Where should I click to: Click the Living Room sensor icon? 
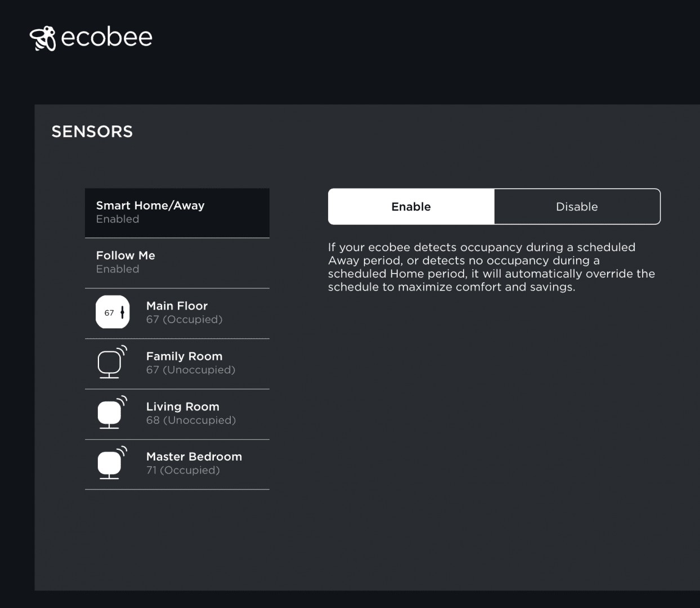pos(112,413)
